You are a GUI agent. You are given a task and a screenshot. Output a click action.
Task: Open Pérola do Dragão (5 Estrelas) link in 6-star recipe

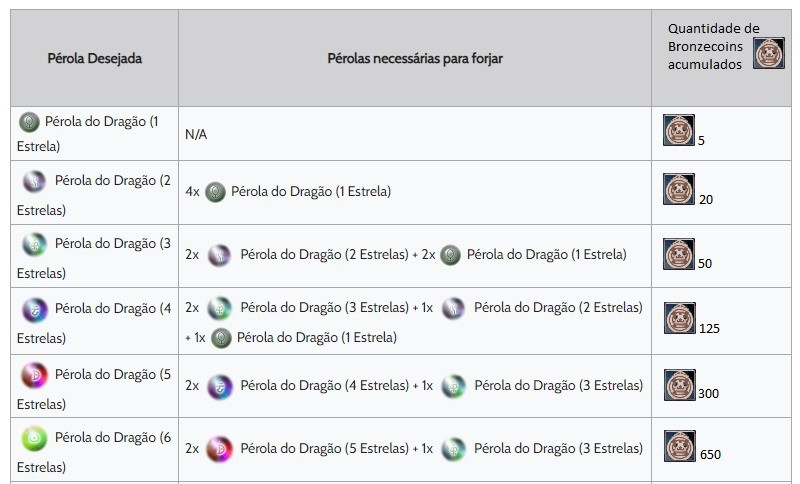point(324,448)
